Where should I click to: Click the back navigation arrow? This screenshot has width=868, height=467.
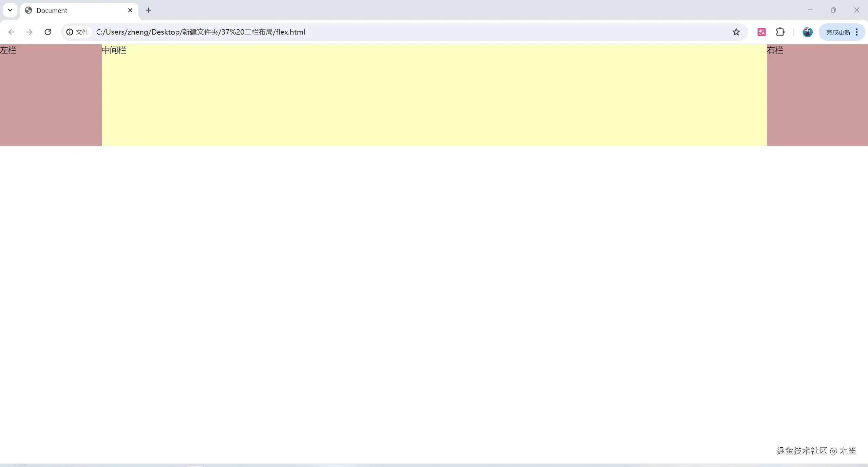pos(11,32)
